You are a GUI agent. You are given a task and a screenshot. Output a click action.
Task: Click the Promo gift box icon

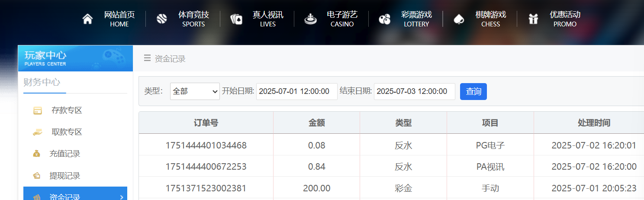pyautogui.click(x=533, y=19)
